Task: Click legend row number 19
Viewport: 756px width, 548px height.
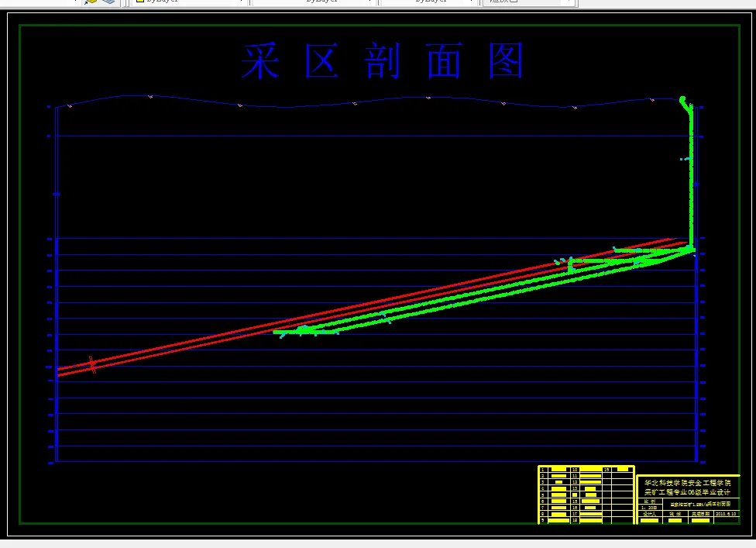Action: pyautogui.click(x=607, y=470)
